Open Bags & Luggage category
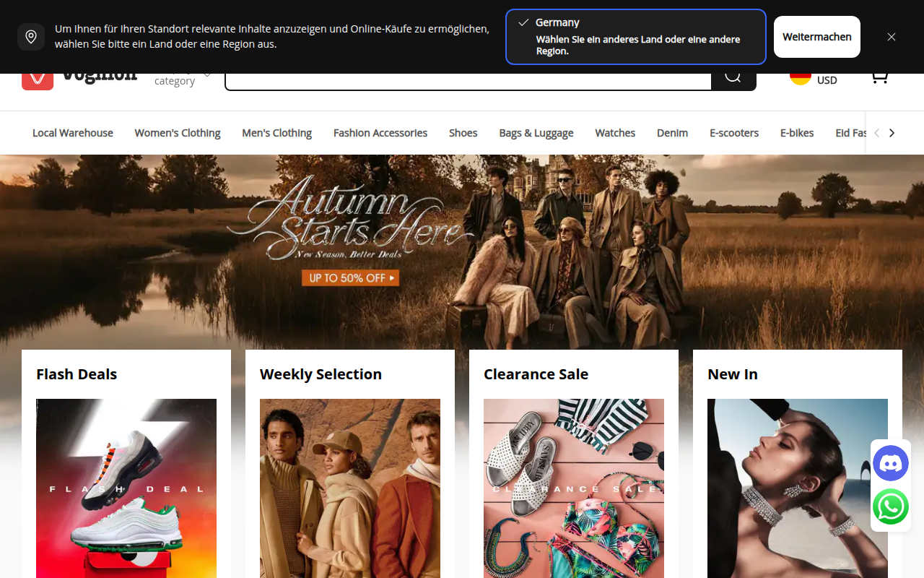 (x=536, y=133)
